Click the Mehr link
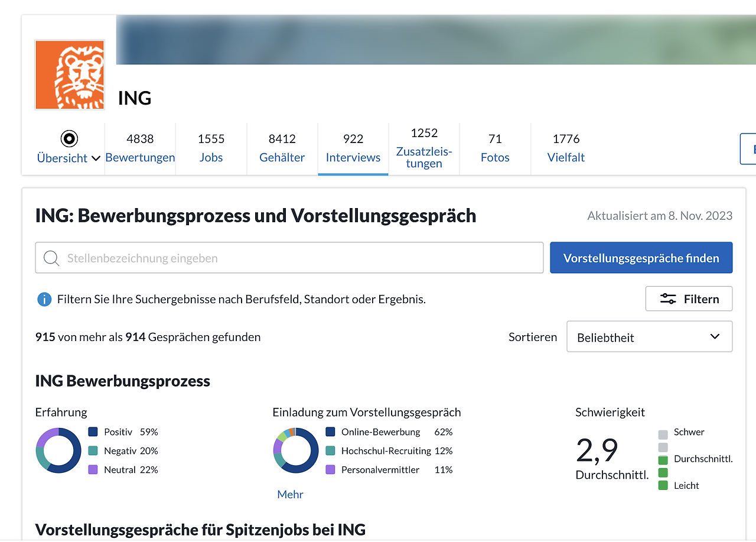Image resolution: width=756 pixels, height=542 pixels. coord(290,494)
